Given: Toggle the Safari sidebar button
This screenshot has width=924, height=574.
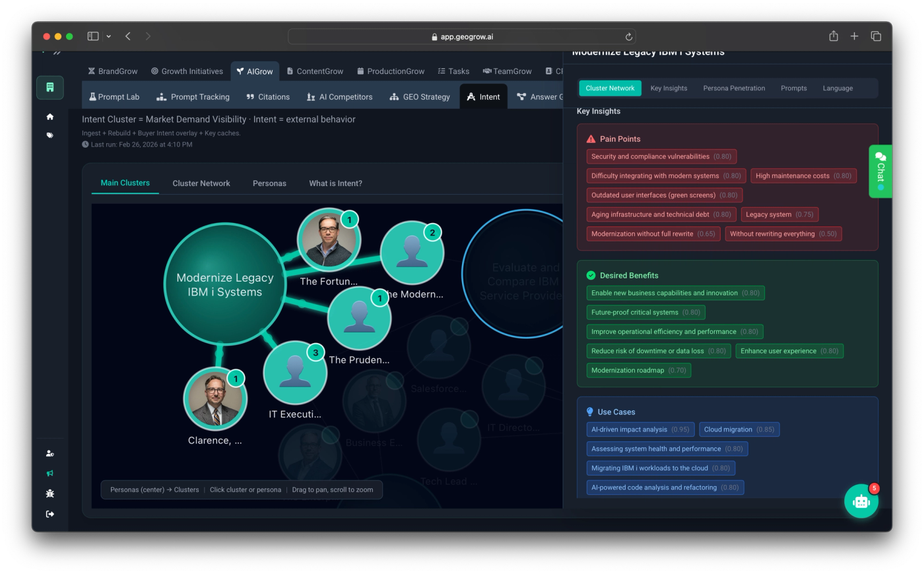Looking at the screenshot, I should coord(93,36).
